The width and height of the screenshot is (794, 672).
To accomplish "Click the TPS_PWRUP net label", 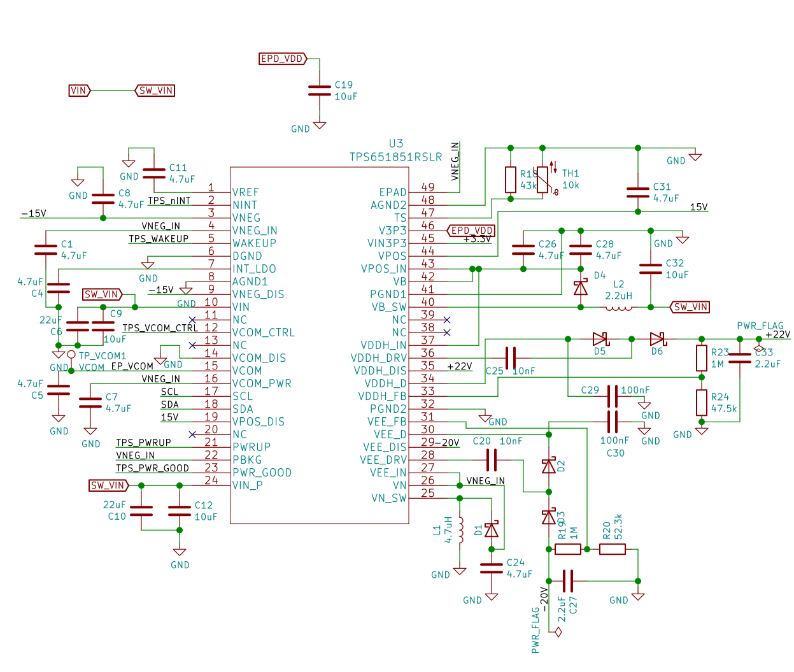I will tap(144, 443).
